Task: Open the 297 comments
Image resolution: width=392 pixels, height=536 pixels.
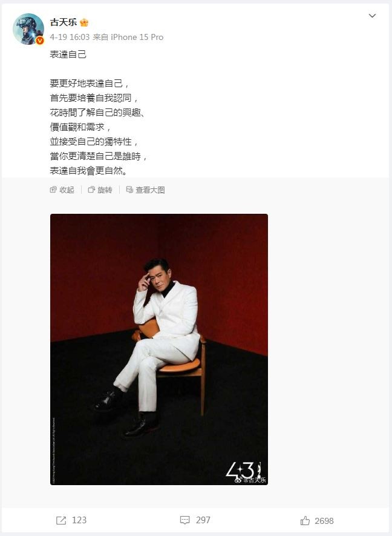Action: [203, 520]
